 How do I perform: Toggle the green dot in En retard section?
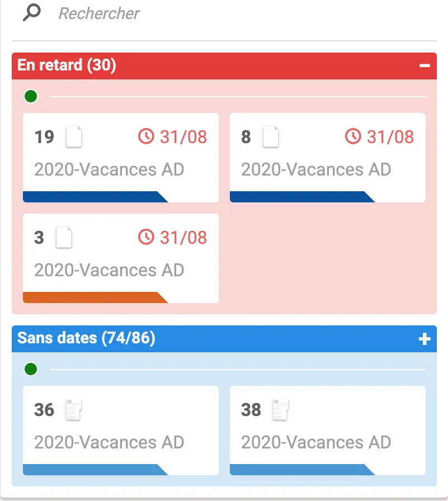31,97
